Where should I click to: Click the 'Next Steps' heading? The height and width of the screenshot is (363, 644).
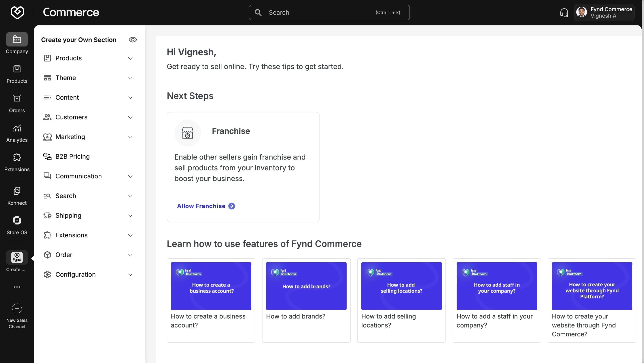190,96
